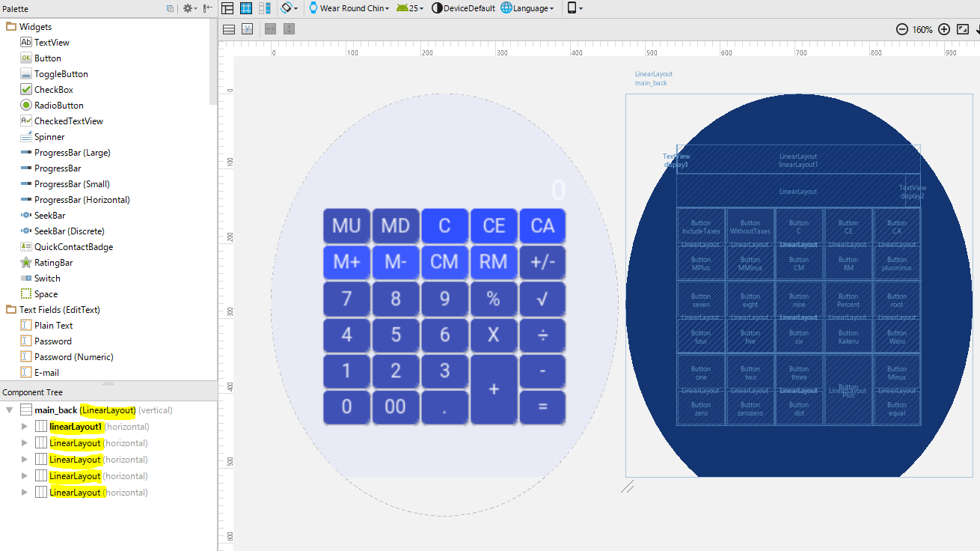Show Design and Blueprint views together
This screenshot has width=980, height=551.
(x=265, y=8)
